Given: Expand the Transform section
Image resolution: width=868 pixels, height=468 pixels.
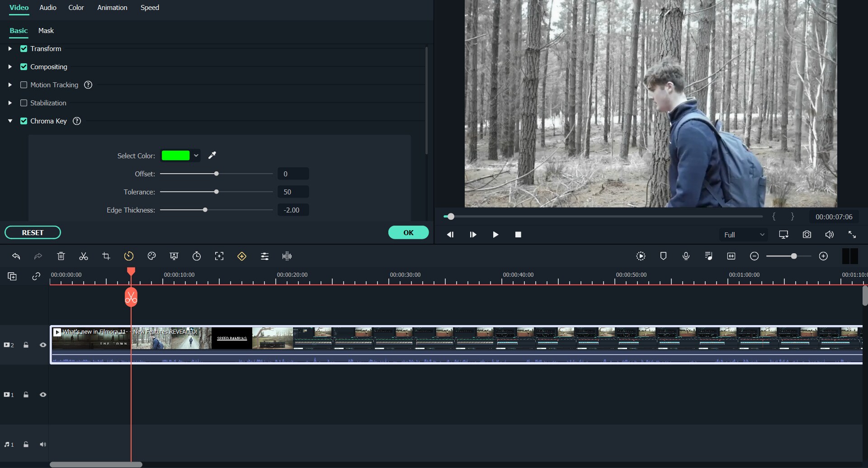Looking at the screenshot, I should click(9, 48).
